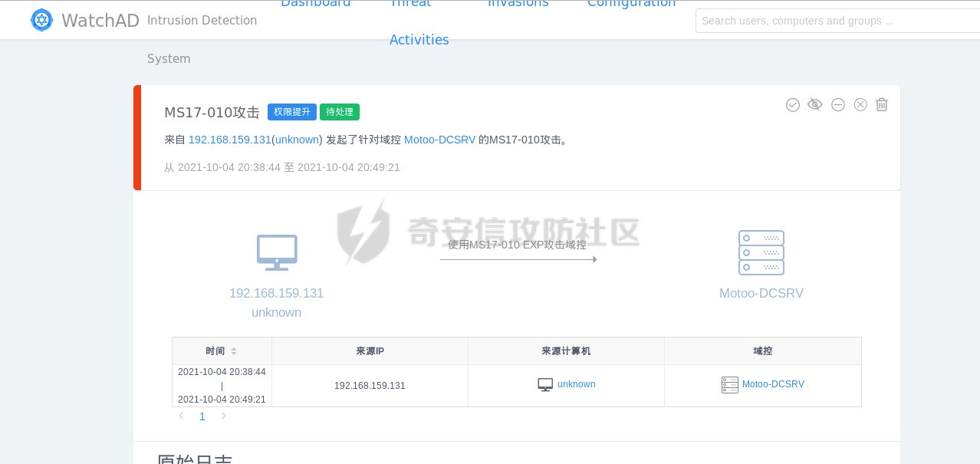Image resolution: width=980 pixels, height=464 pixels.
Task: Open the Motoo-DCSRV link in the alert description
Action: [x=439, y=140]
